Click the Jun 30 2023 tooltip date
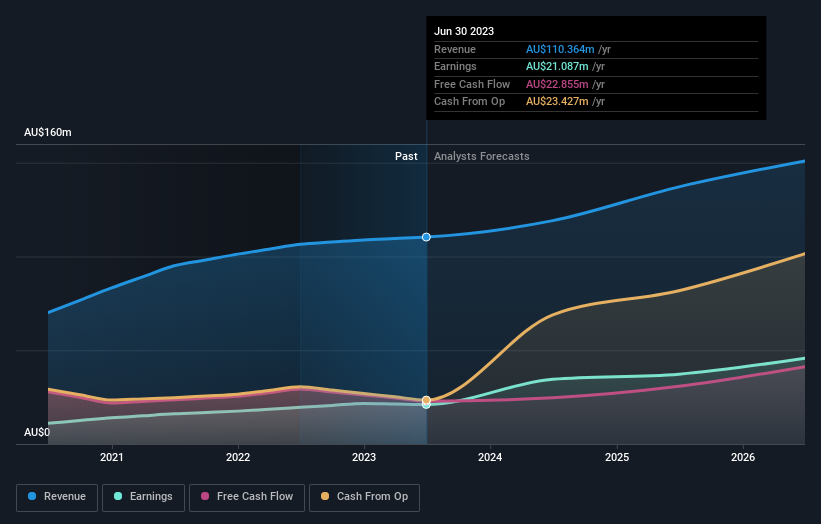Screen dimensions: 821x524 464,31
